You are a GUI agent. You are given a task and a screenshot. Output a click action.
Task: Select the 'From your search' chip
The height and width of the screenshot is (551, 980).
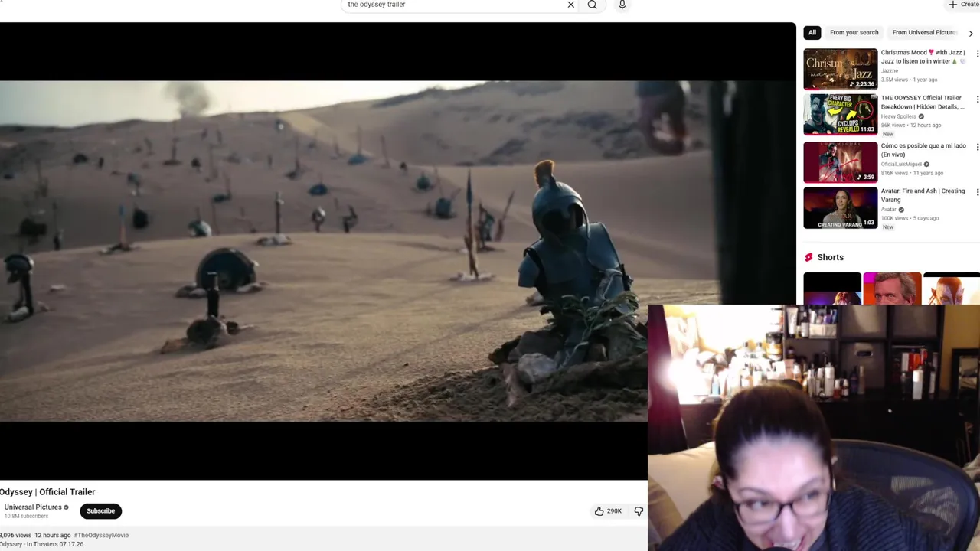(854, 32)
